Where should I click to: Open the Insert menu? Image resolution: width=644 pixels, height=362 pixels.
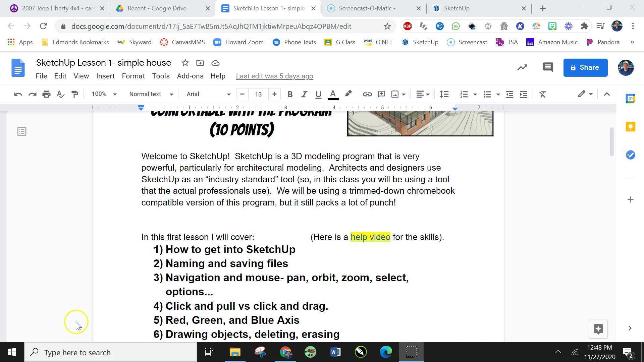tap(105, 76)
